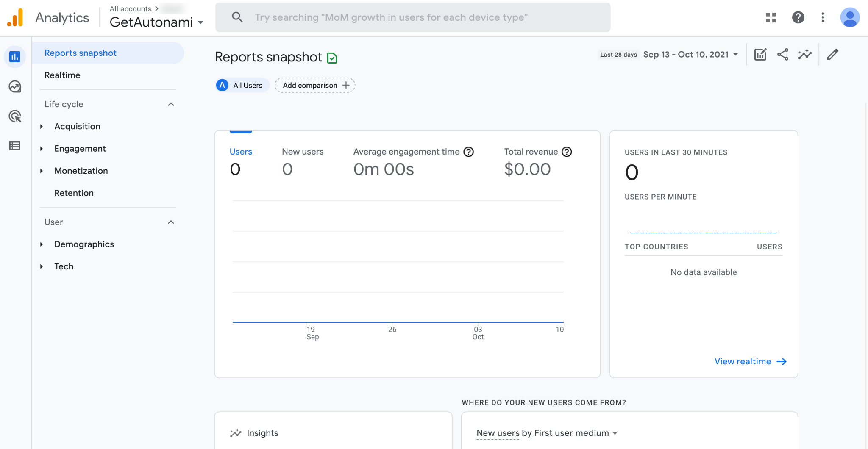Select the Advertising icon in the left rail
Screen dimensions: 868x449
pyautogui.click(x=15, y=116)
